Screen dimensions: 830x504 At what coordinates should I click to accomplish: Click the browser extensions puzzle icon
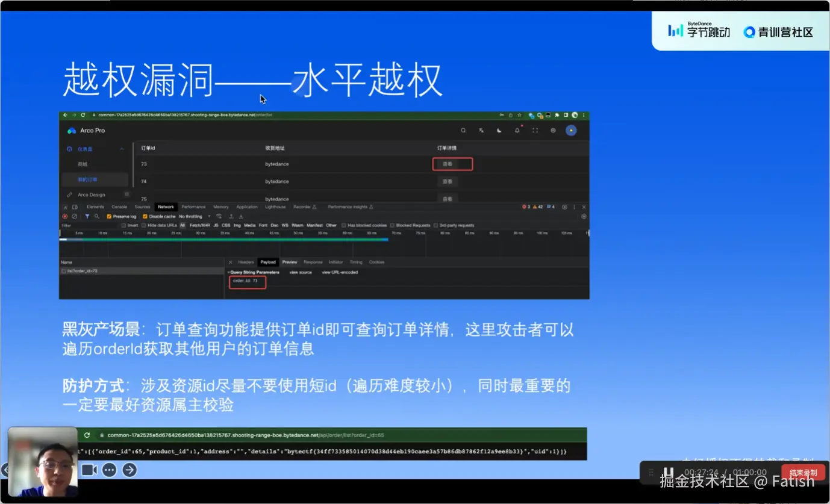(557, 115)
